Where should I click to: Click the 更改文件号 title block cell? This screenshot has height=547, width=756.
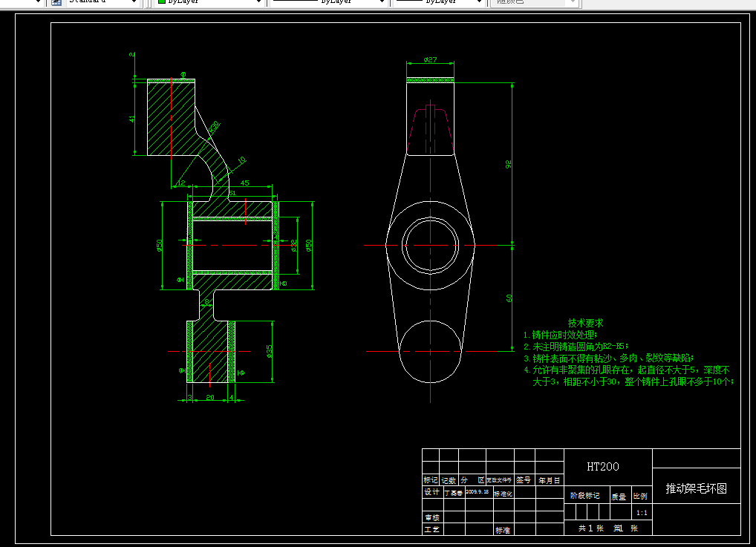pos(500,480)
